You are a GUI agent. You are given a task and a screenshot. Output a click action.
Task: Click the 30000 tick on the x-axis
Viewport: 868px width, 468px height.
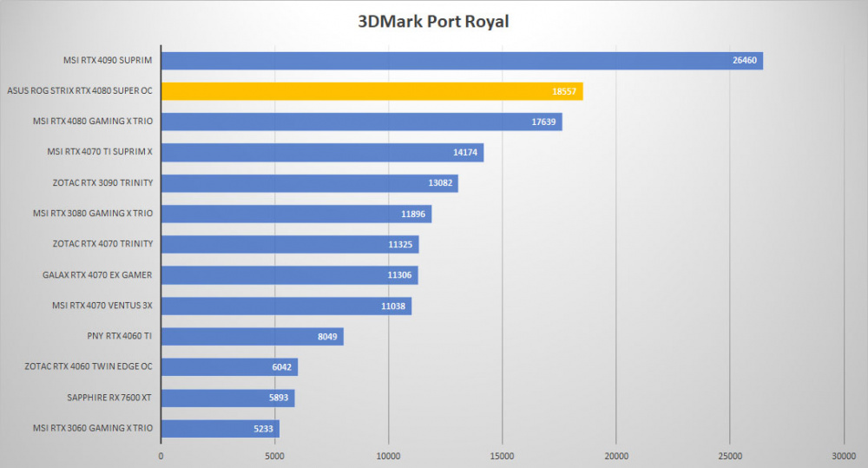click(x=844, y=456)
